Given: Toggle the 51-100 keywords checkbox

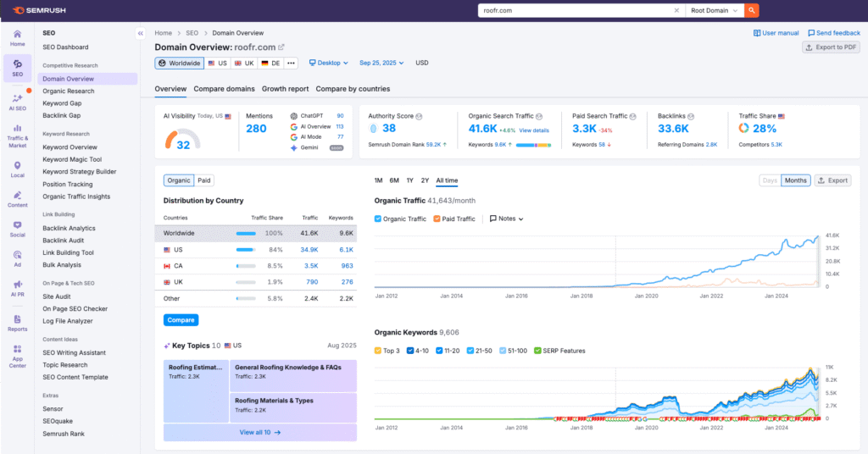Looking at the screenshot, I should [x=503, y=351].
